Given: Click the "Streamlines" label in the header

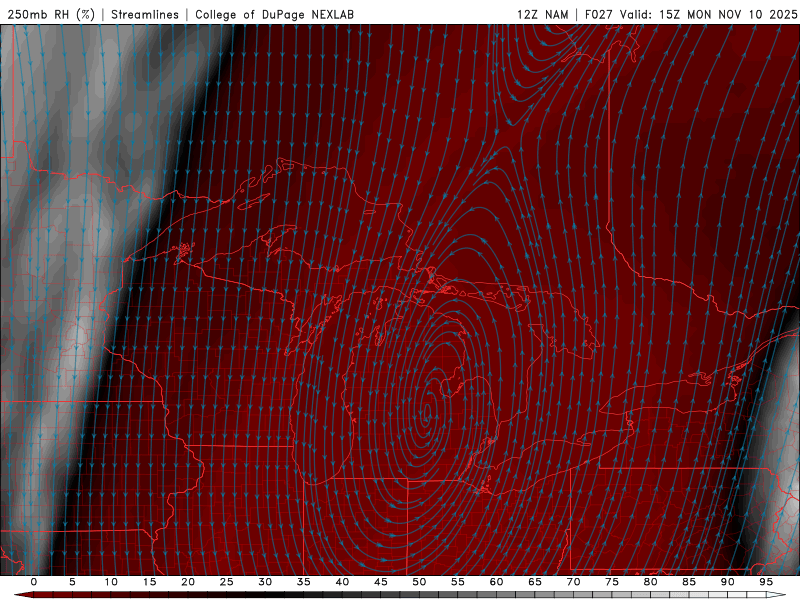Looking at the screenshot, I should pos(145,14).
